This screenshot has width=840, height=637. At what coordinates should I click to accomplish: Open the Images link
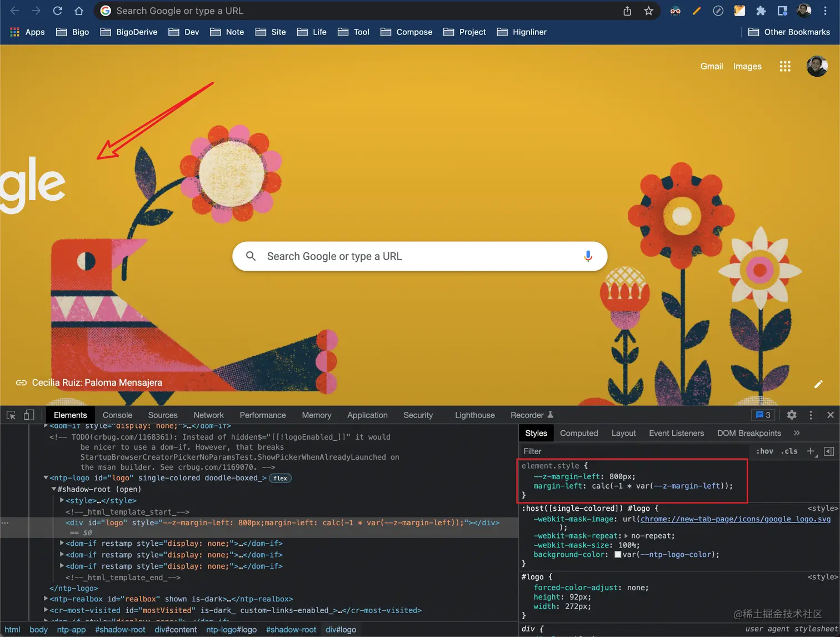click(747, 66)
